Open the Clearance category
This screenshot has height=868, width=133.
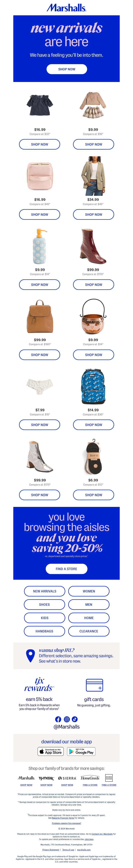(x=89, y=631)
